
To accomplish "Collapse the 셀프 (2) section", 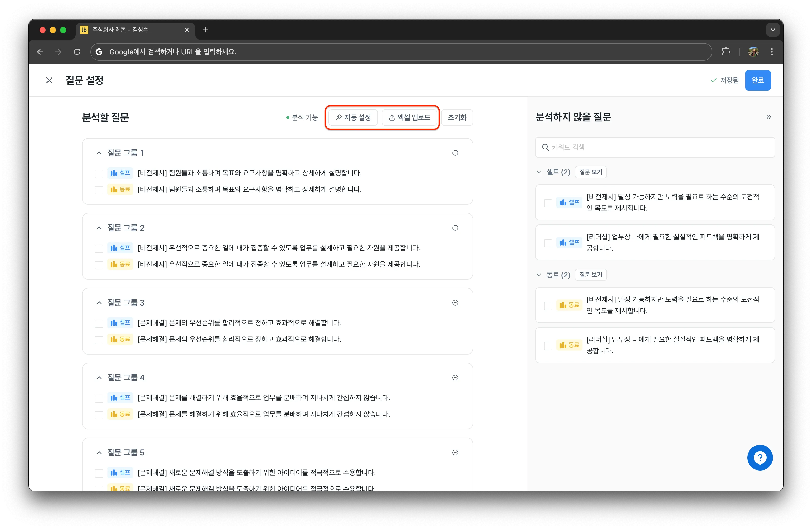I will point(539,172).
